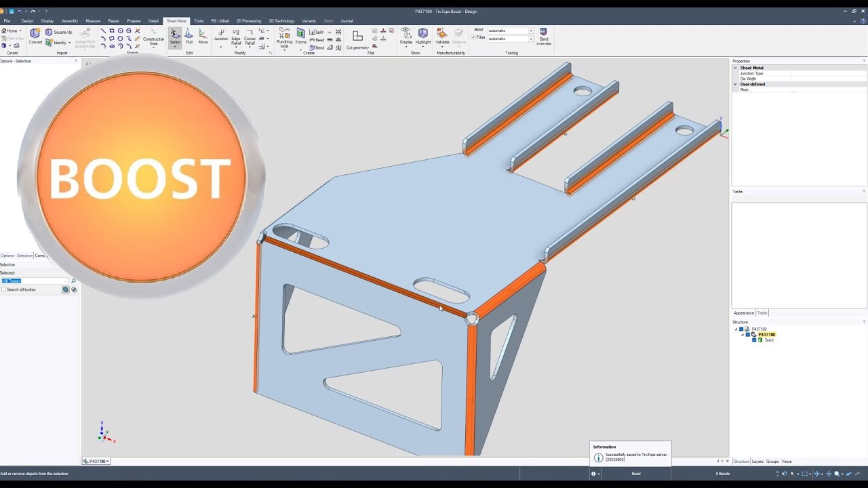Click the More property row
Image resolution: width=868 pixels, height=488 pixels.
click(x=798, y=89)
